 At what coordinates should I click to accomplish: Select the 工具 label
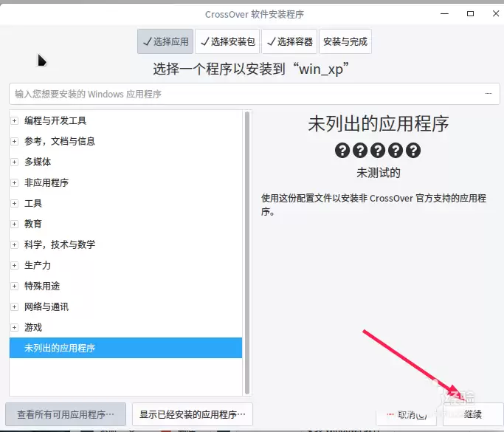click(x=33, y=203)
